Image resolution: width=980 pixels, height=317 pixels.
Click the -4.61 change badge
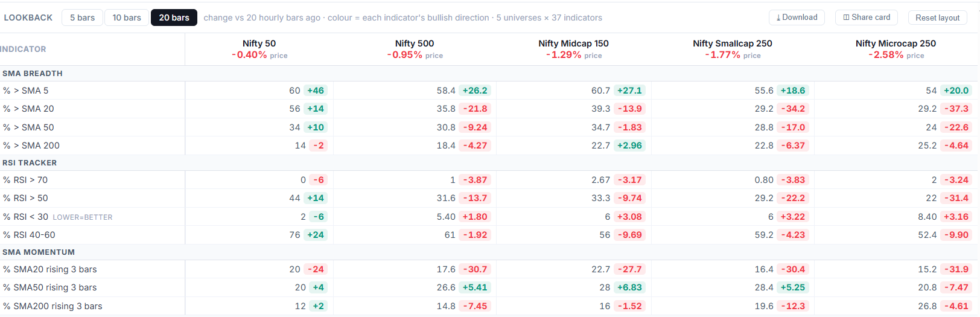(956, 306)
